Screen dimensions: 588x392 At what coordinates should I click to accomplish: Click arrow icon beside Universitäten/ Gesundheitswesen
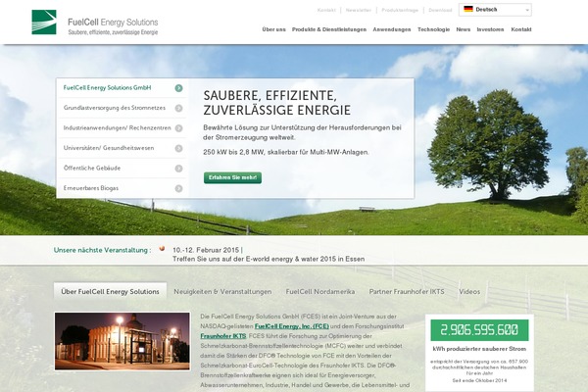click(179, 148)
